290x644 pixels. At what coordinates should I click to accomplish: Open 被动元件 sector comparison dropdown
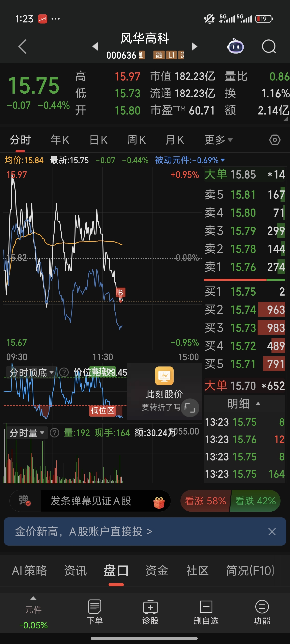coord(190,160)
